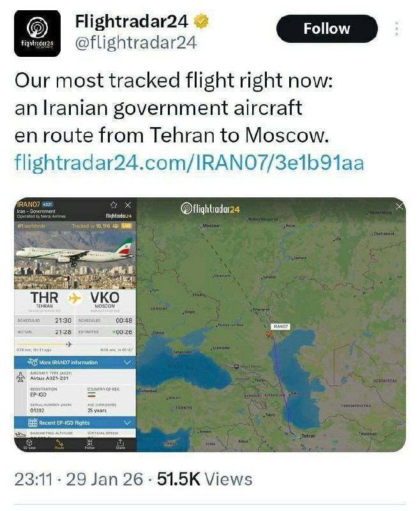420x511 pixels.
Task: Close the map with the X icon
Action: [x=400, y=206]
